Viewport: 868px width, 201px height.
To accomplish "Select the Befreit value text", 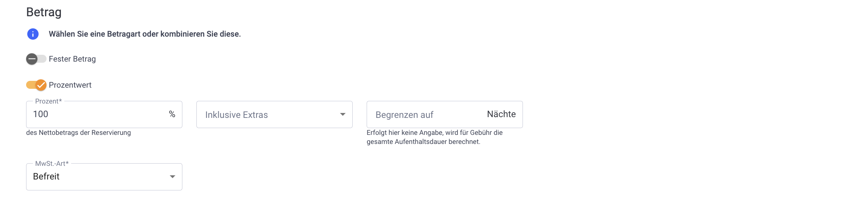I will tap(46, 176).
